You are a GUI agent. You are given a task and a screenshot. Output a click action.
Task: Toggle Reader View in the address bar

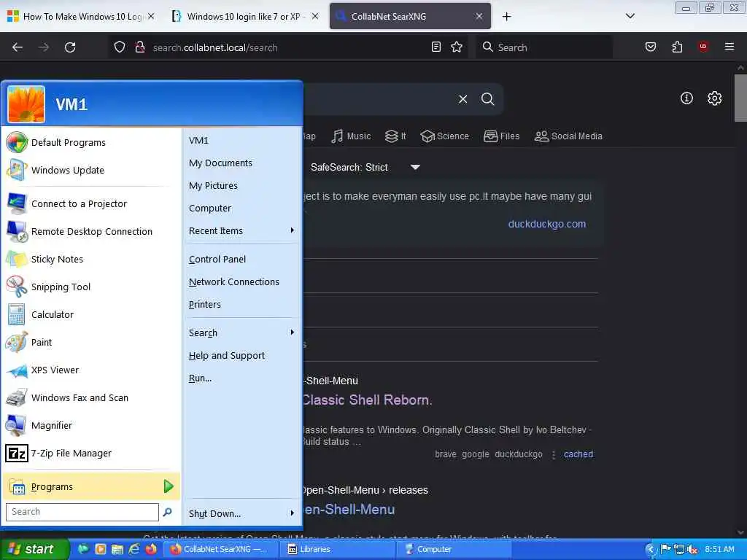point(436,47)
